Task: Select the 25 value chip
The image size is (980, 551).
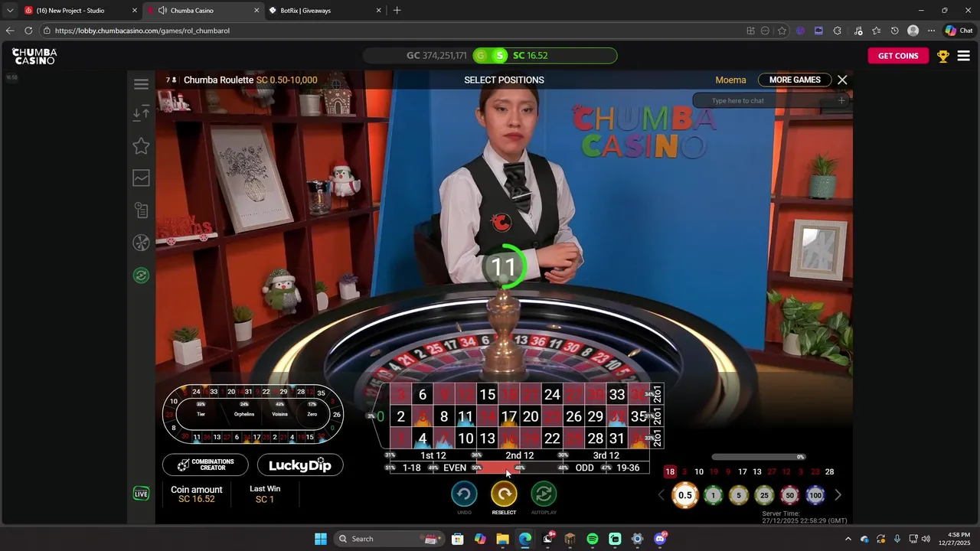Action: click(764, 495)
